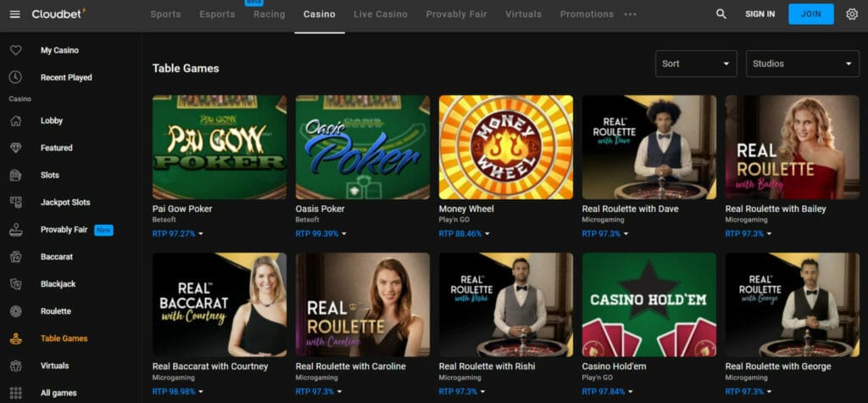Click the Blackjack cards icon
Viewport: 868px width, 403px height.
15,284
